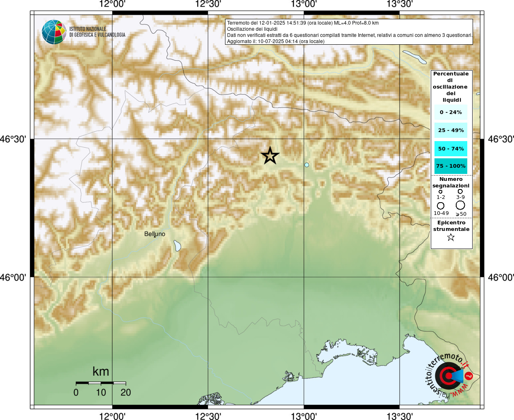Image resolution: width=514 pixels, height=420 pixels.
Task: Select the 25 - 49% color swatch
Action: point(451,130)
